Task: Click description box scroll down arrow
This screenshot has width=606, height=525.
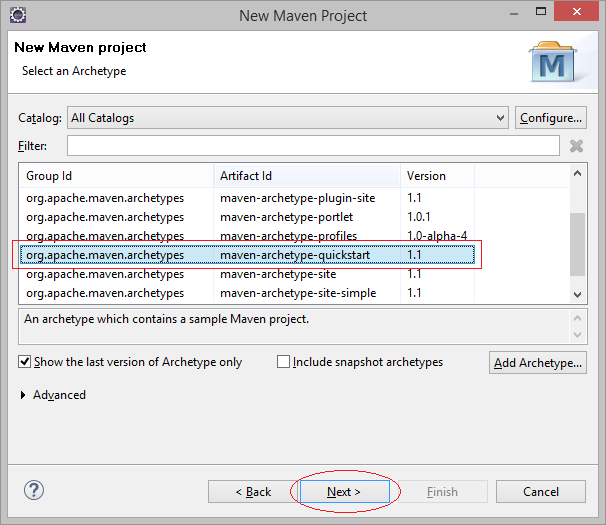Action: click(x=577, y=335)
